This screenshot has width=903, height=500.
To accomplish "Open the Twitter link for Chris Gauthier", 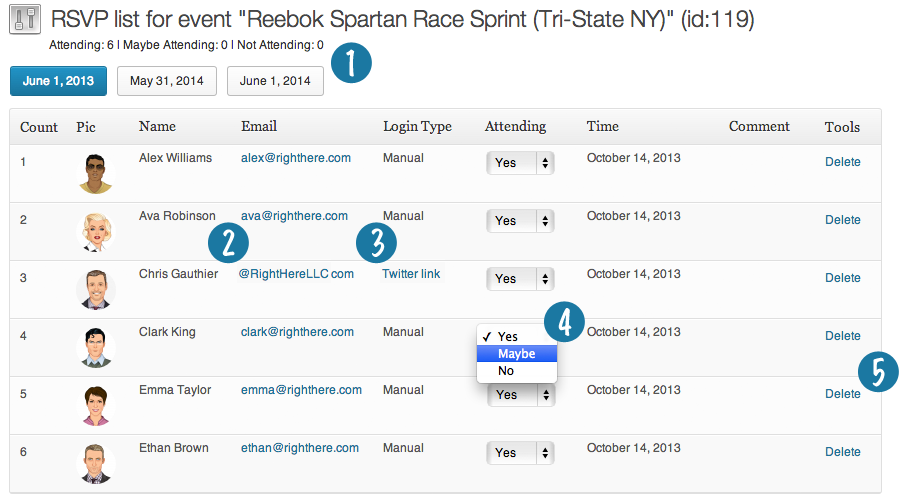I will (x=411, y=274).
